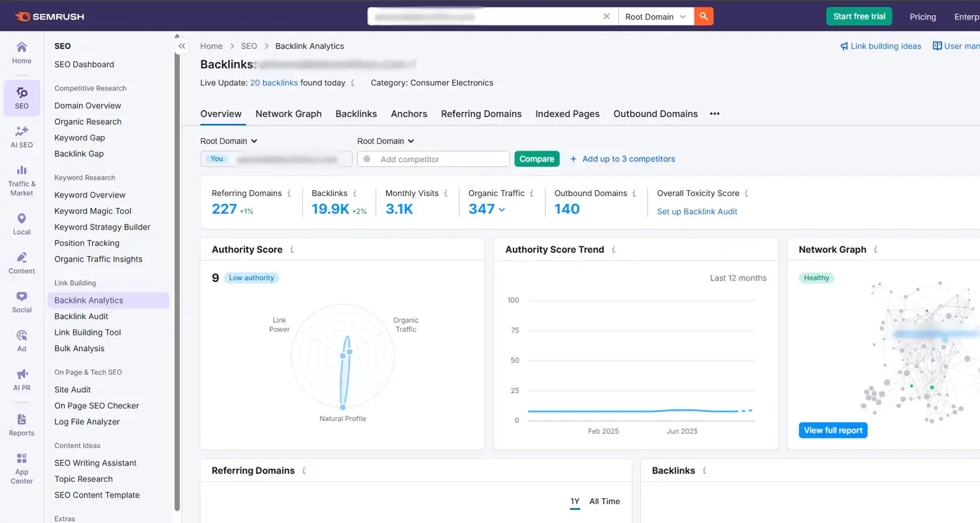
Task: Open Set up Backlink Audit link
Action: tap(697, 211)
